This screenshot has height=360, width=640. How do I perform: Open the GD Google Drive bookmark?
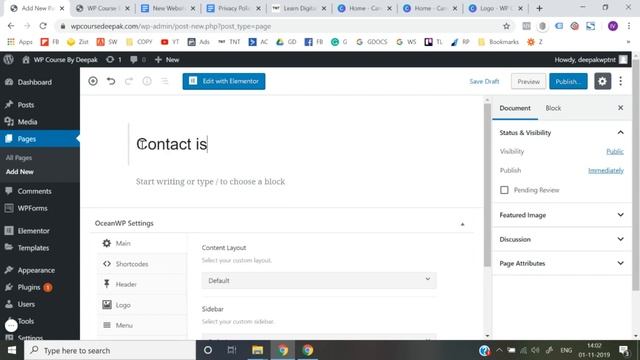(x=286, y=42)
